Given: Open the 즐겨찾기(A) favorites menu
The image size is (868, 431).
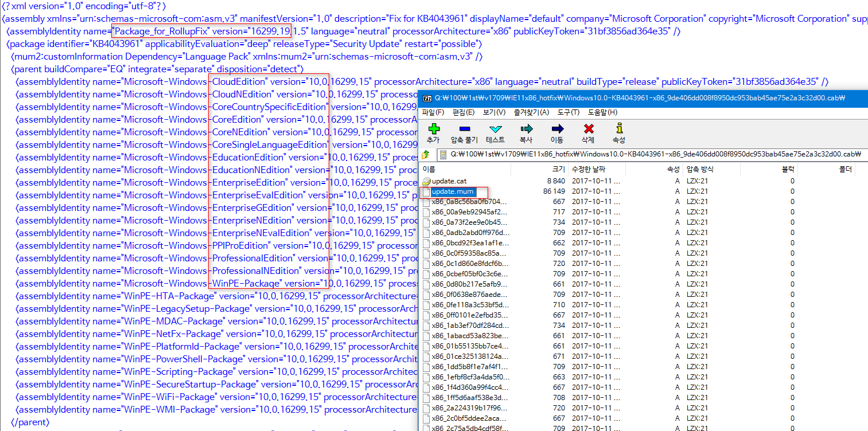Looking at the screenshot, I should (x=531, y=112).
